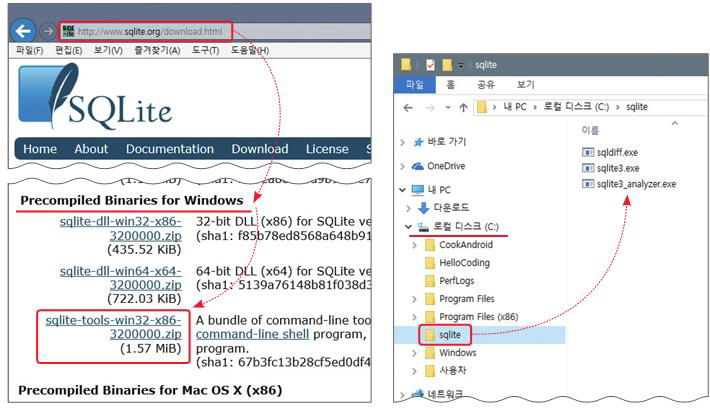Click the sqldiff.exe file icon
This screenshot has height=416, width=710.
(x=587, y=152)
